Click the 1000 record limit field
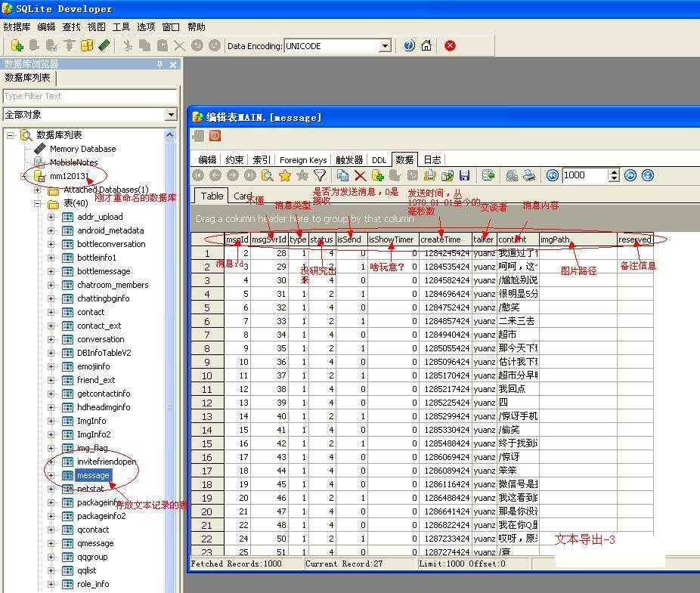 tap(585, 175)
